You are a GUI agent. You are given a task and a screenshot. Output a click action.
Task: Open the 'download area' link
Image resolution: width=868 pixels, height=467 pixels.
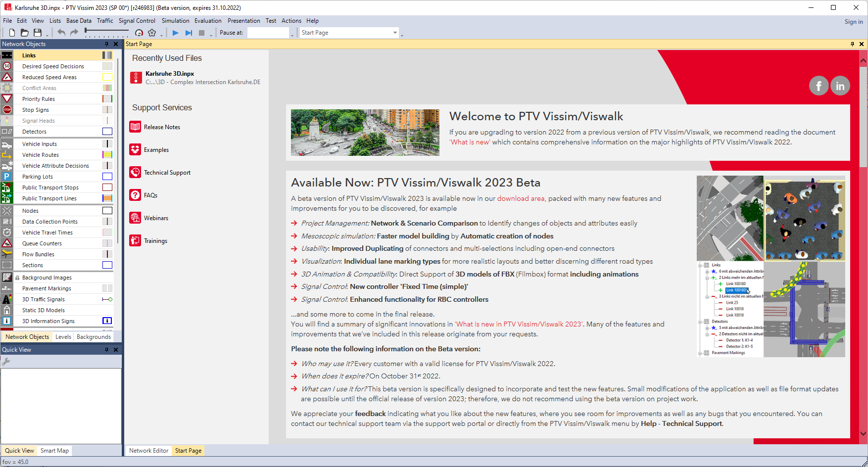[521, 198]
